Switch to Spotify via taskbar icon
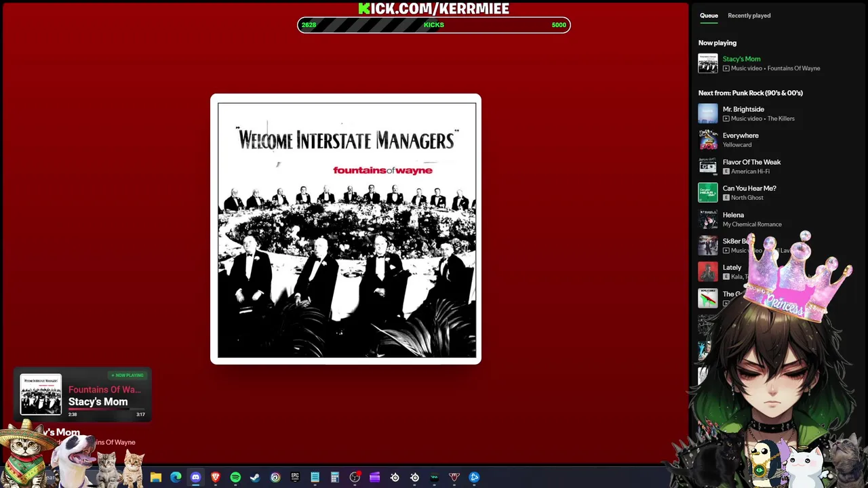This screenshot has height=488, width=868. click(x=235, y=477)
